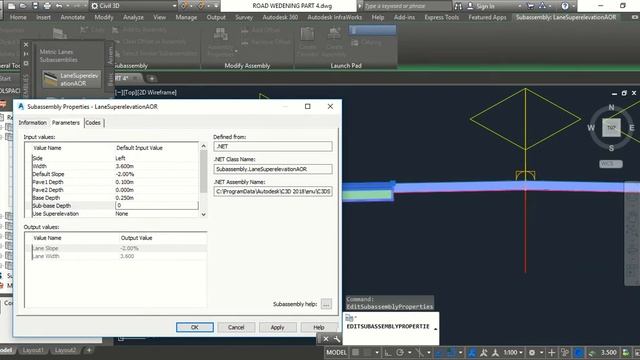The image size is (640, 360).
Task: Click the new drawing tab plus button
Action: (x=152, y=78)
